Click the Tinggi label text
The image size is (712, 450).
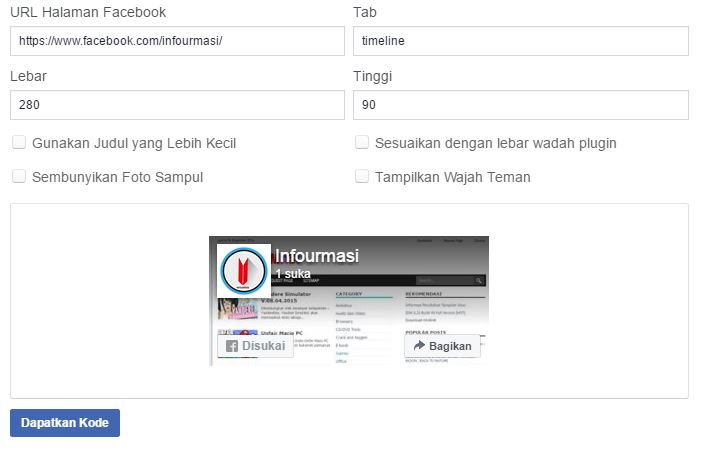pyautogui.click(x=372, y=76)
